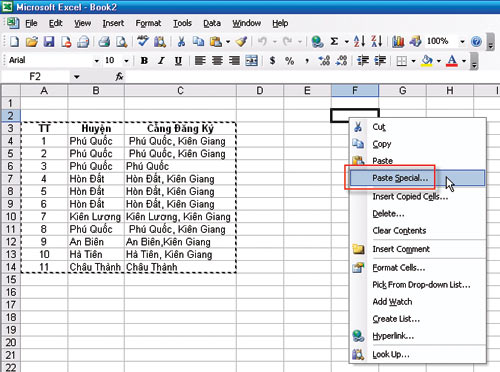Open the Insert menu
500x372 pixels.
coord(113,23)
